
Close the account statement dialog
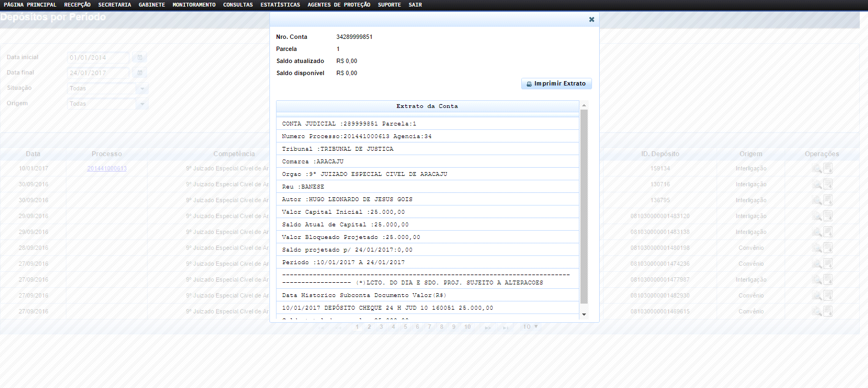click(591, 19)
